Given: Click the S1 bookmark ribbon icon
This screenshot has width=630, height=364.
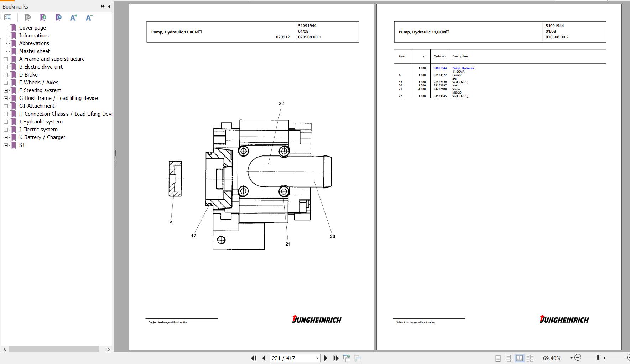Looking at the screenshot, I should tap(14, 145).
